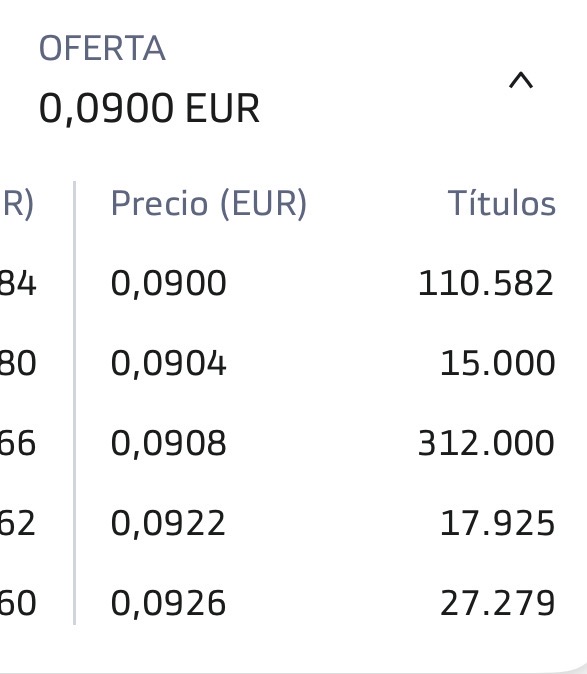Click the 15.000 titles quantity
This screenshot has height=674, width=587.
(498, 363)
